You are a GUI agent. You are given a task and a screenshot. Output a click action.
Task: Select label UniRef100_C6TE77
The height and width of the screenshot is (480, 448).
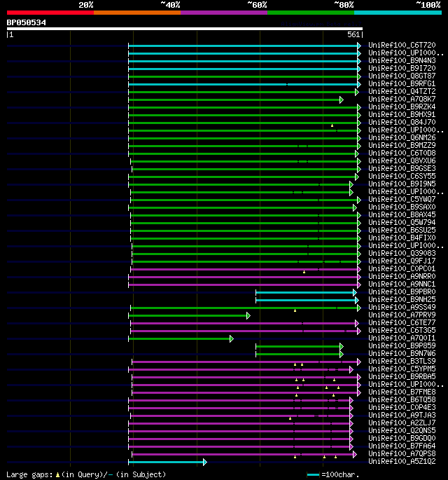tap(402, 322)
